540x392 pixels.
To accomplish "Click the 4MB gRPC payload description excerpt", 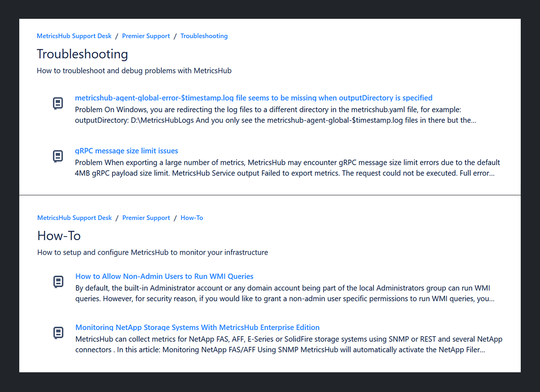I will [x=287, y=168].
